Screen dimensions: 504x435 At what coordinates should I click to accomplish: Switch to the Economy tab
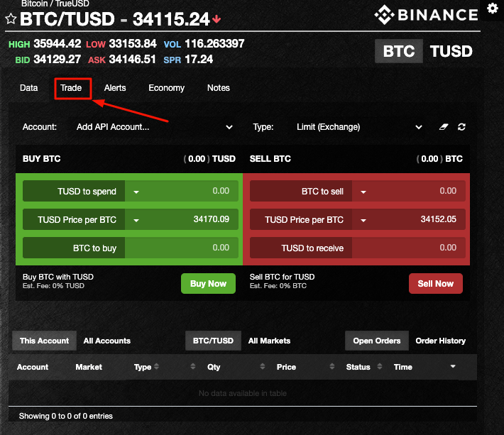point(167,88)
